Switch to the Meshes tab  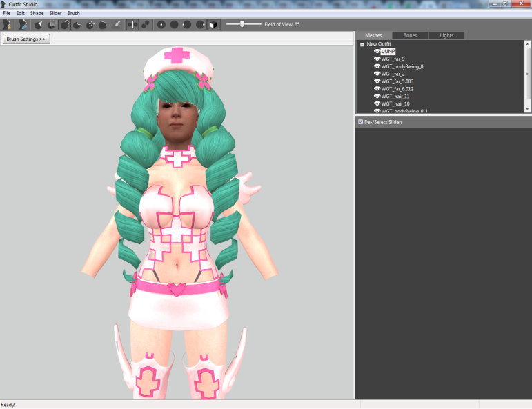coord(373,35)
